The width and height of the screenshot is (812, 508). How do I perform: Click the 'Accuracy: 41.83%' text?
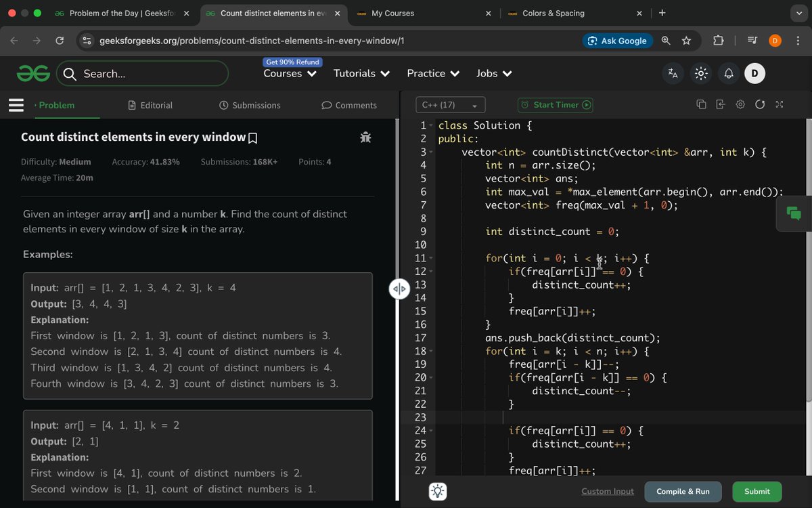(145, 162)
